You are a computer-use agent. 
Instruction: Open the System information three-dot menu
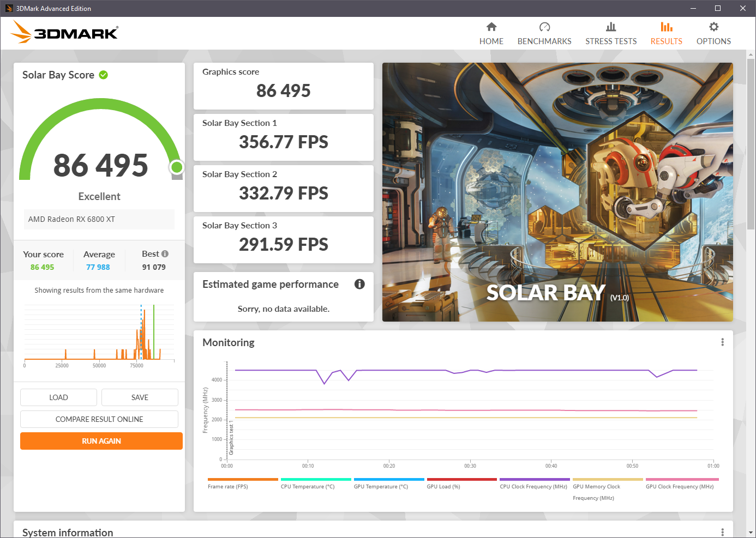(x=722, y=532)
